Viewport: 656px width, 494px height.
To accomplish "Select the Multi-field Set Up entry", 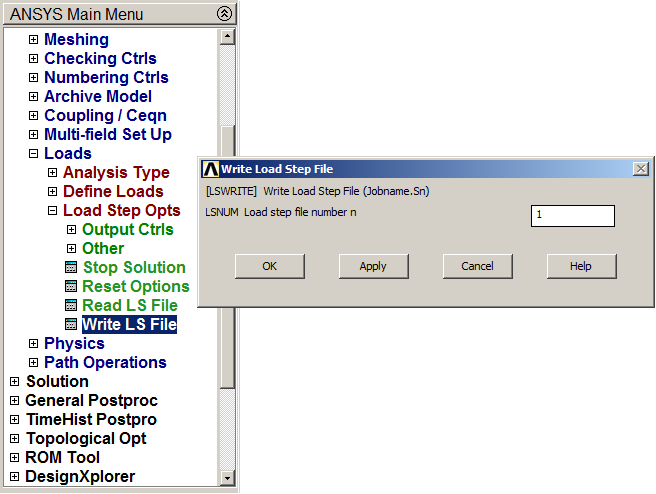I will (x=108, y=135).
